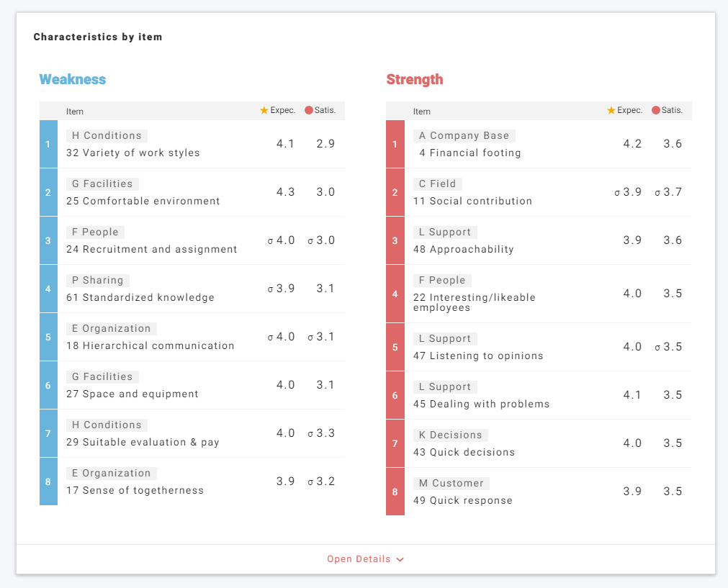Screen dimensions: 728x588
Task: Click the sigma icon on Listening to opinions satisfaction
Action: click(657, 348)
